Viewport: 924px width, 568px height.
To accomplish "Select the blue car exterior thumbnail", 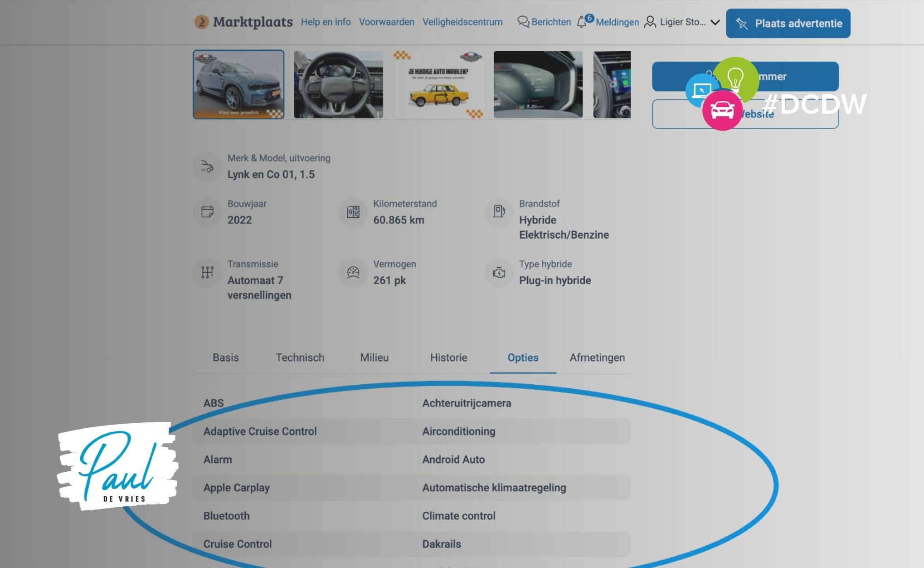I will coord(238,84).
